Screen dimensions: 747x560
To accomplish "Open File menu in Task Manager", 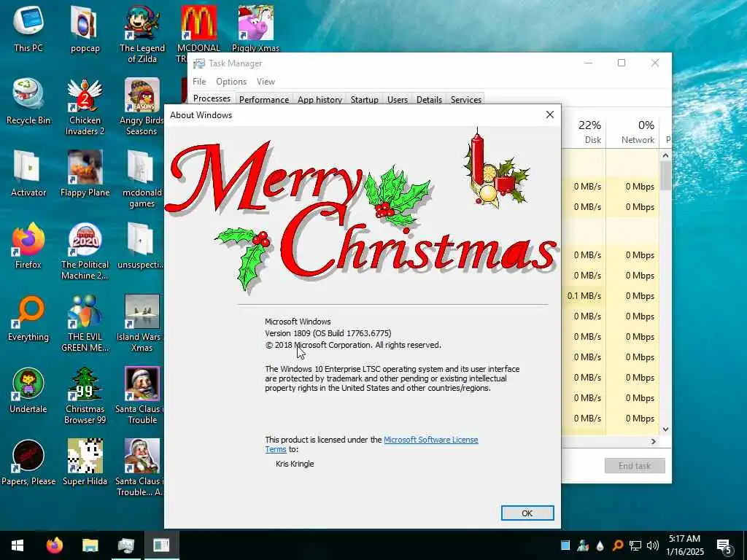I will point(199,82).
